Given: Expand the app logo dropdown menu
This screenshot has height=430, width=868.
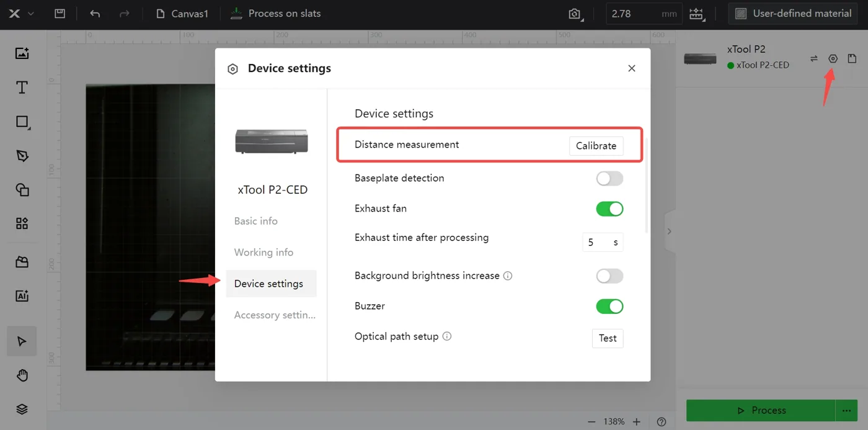Looking at the screenshot, I should click(22, 13).
